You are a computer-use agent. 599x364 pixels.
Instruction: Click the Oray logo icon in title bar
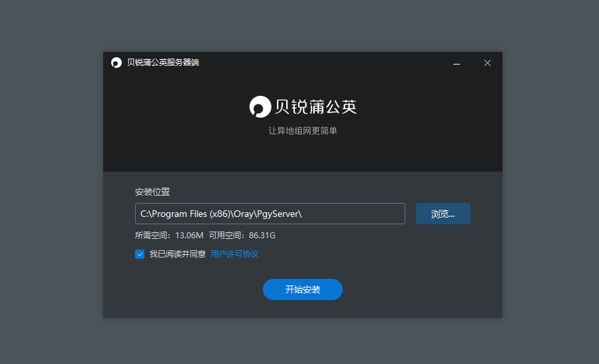pyautogui.click(x=116, y=63)
